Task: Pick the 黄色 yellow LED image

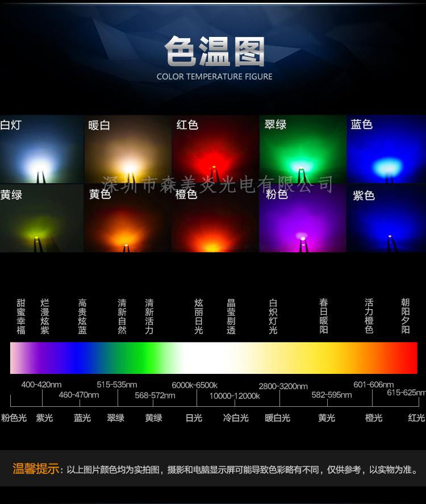Action: tap(128, 219)
